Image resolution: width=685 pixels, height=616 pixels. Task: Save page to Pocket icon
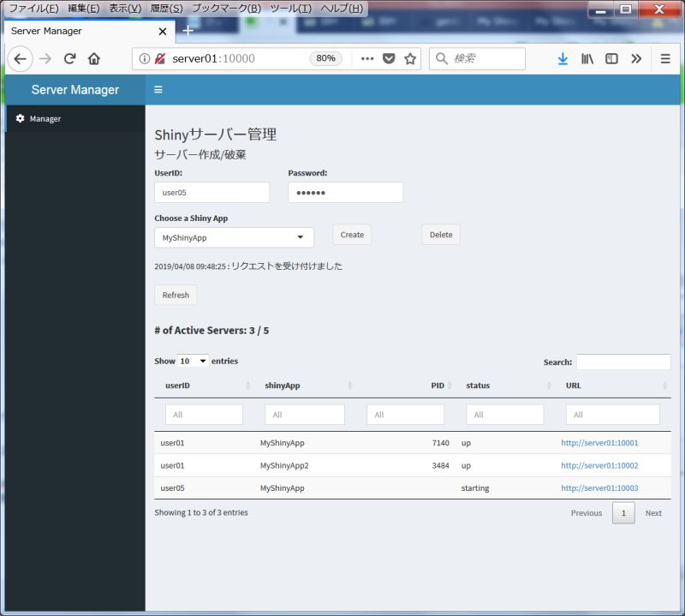point(389,58)
